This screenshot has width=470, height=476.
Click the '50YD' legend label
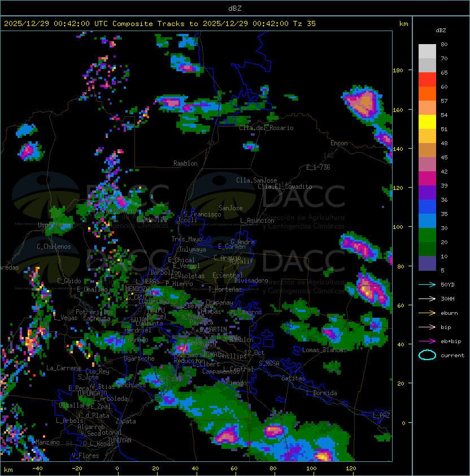click(447, 284)
